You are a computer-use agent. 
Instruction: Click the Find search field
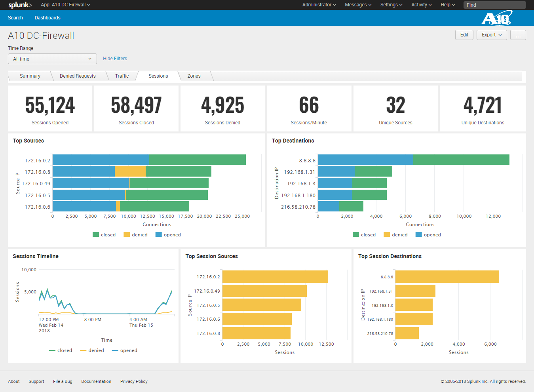point(495,5)
